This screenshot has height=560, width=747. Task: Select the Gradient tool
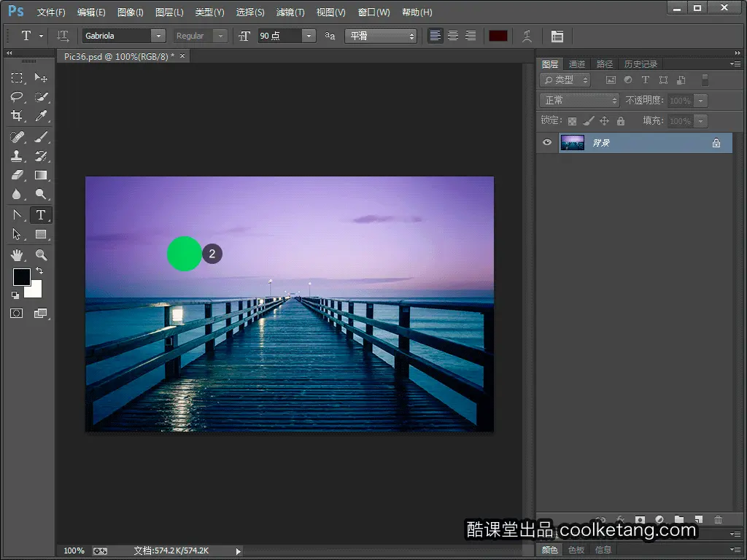click(41, 175)
